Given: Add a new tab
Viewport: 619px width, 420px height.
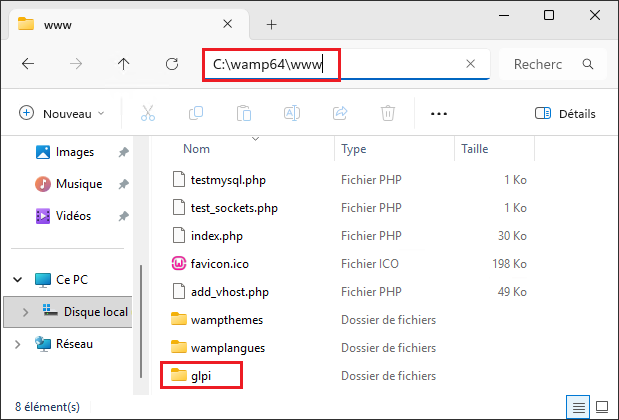Looking at the screenshot, I should click(271, 24).
